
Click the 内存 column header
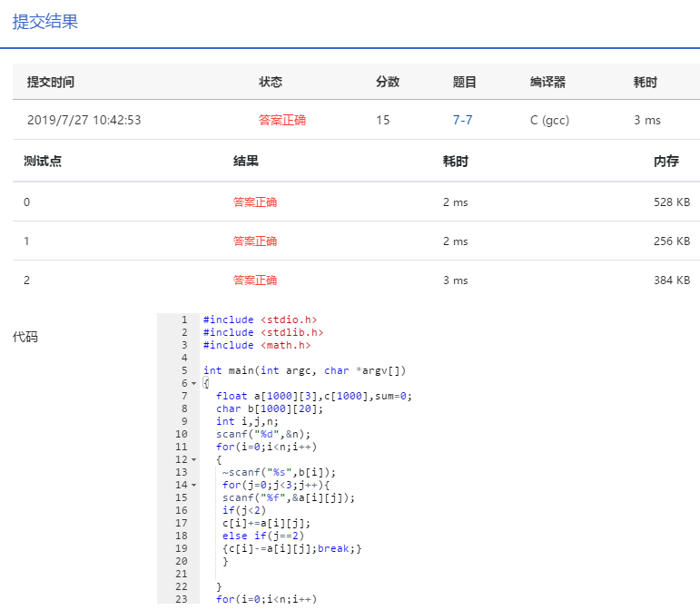point(666,161)
